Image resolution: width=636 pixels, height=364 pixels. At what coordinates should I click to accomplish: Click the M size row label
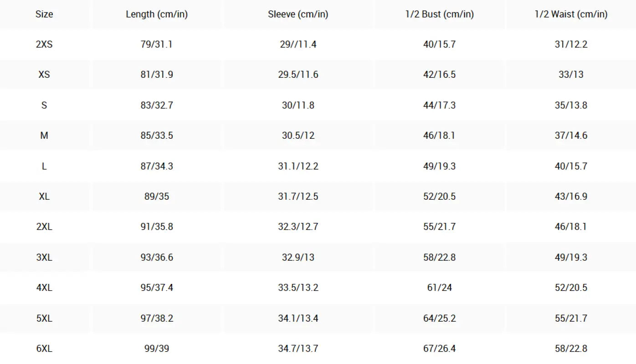click(x=44, y=136)
